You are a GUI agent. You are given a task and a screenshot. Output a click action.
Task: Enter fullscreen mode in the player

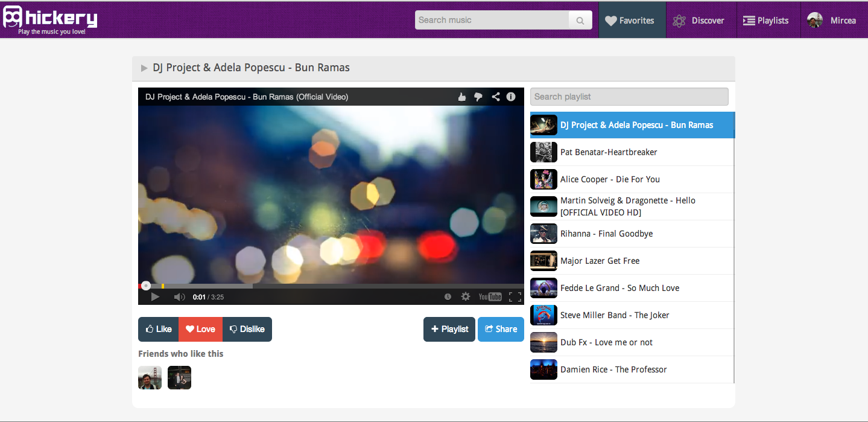pyautogui.click(x=515, y=296)
